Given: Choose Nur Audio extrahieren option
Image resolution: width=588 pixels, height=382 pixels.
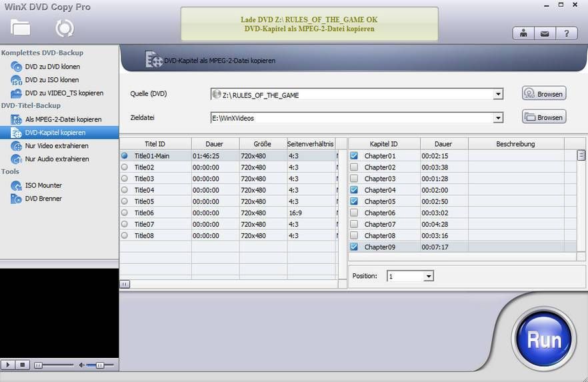Looking at the screenshot, I should point(57,159).
